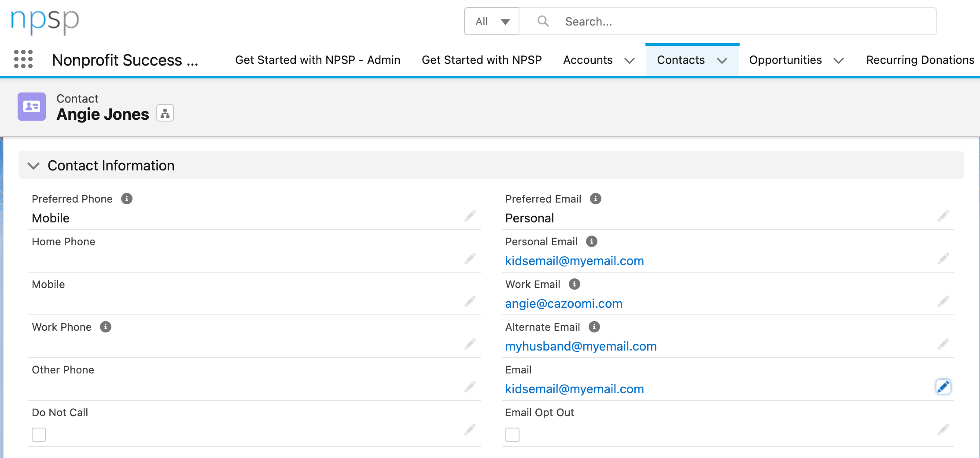Edit the Mobile field pencil

470,301
